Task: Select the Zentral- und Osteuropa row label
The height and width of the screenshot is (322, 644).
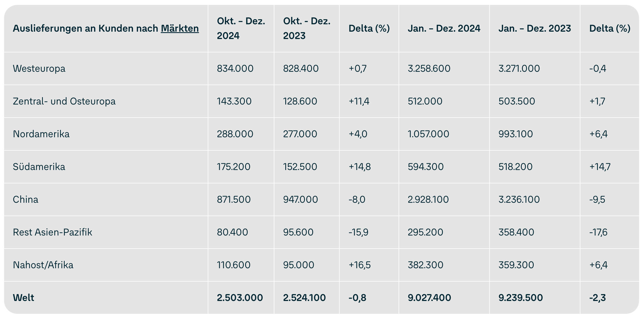Action: (64, 101)
